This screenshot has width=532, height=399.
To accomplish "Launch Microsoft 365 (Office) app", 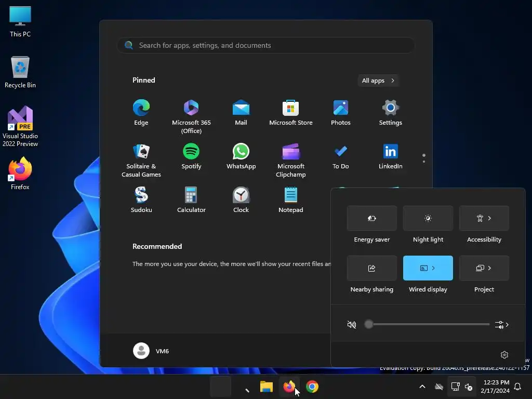I will coord(191,117).
